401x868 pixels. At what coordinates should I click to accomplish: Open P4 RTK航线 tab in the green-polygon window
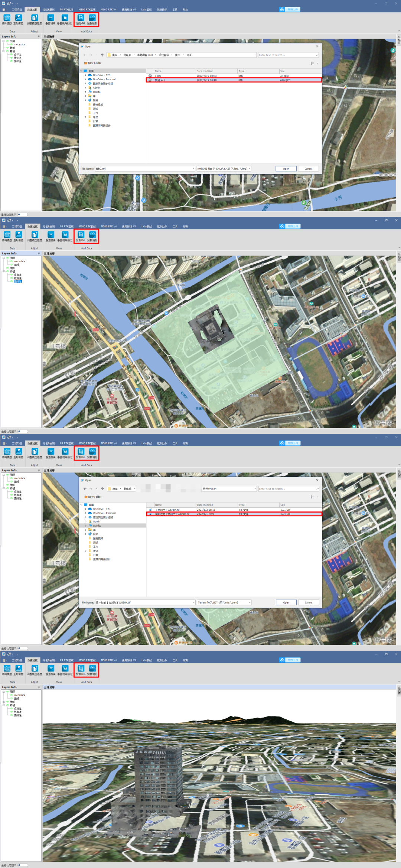pyautogui.click(x=67, y=227)
